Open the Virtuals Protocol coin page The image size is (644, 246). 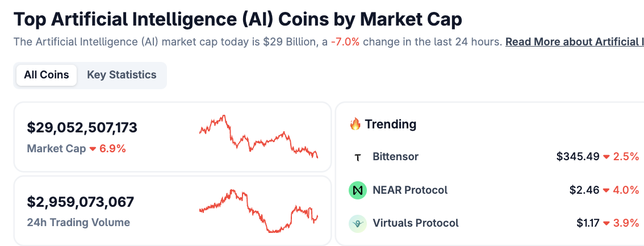(416, 223)
